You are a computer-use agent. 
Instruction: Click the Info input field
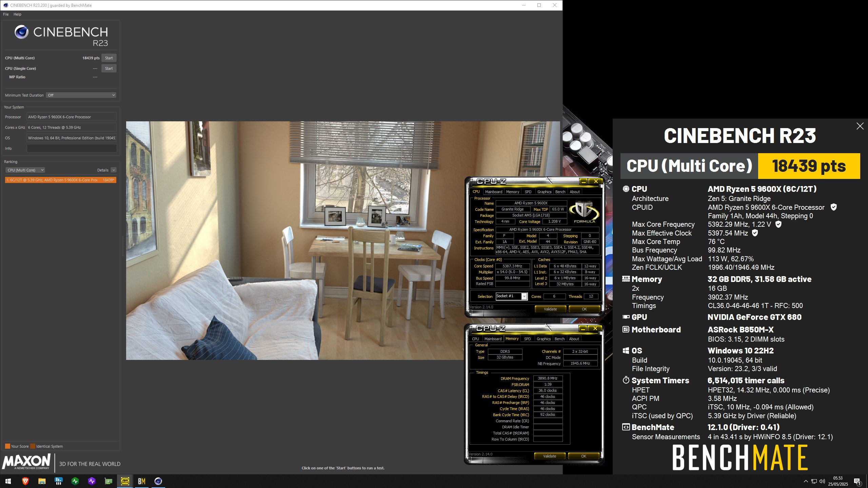pyautogui.click(x=72, y=148)
